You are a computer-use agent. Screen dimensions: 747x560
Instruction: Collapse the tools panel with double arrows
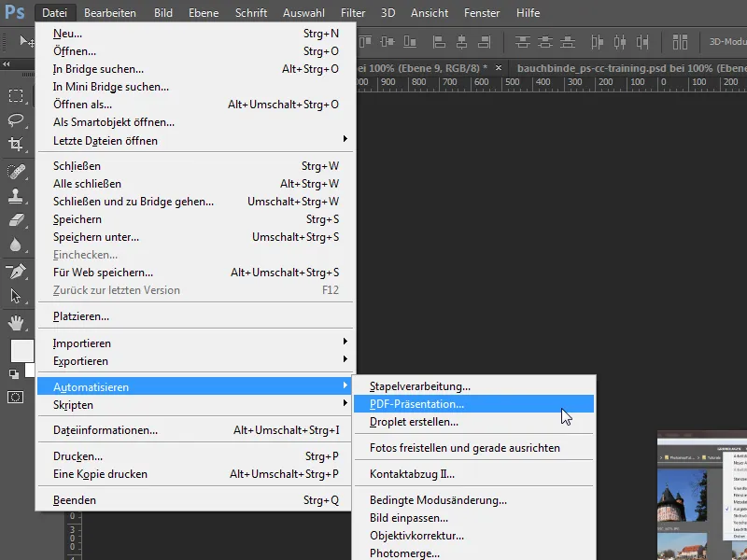click(7, 63)
